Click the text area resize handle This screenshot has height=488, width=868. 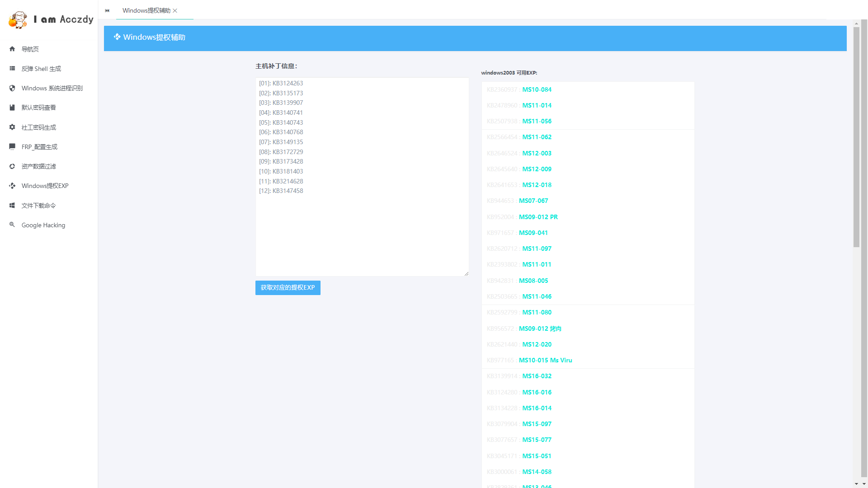pos(466,273)
